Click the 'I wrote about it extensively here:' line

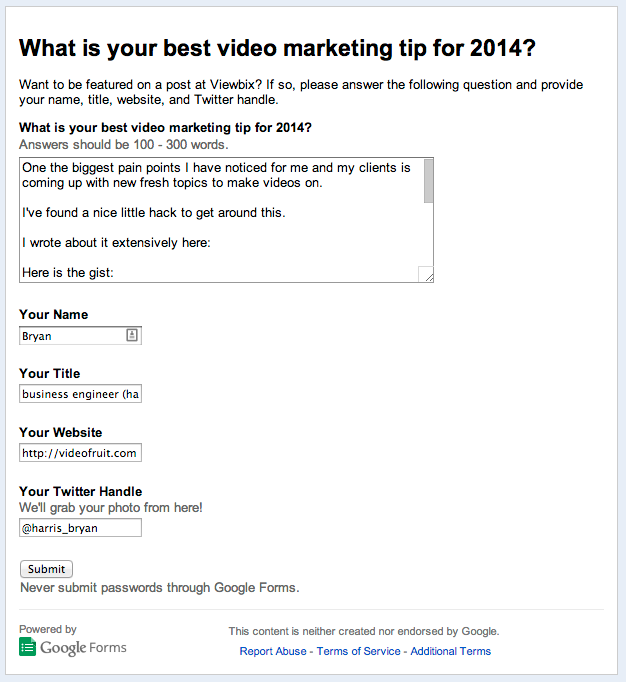click(x=116, y=243)
